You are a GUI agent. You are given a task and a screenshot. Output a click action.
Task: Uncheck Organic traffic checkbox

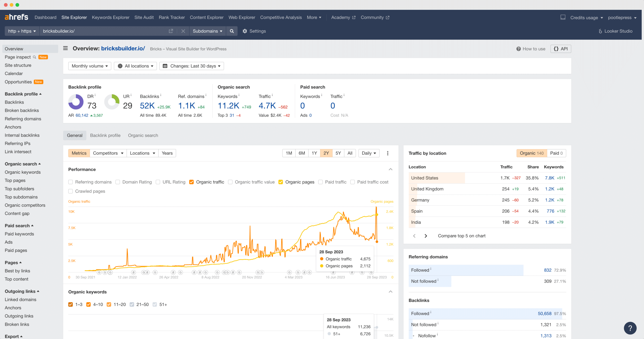click(191, 182)
